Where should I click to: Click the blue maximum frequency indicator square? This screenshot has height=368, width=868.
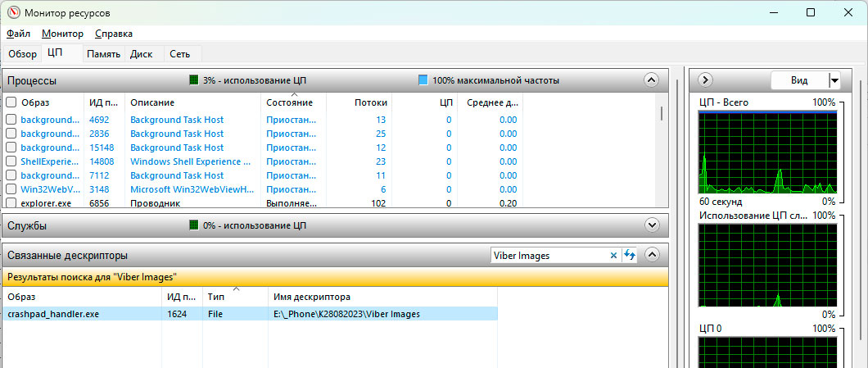[423, 80]
